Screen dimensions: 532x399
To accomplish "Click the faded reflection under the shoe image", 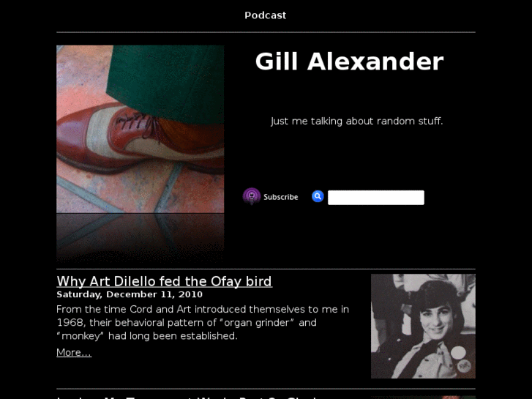I will [140, 238].
